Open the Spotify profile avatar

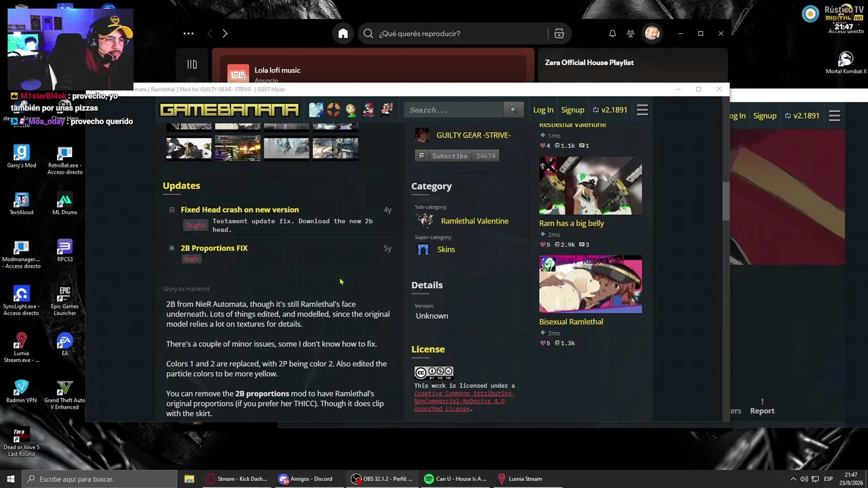point(652,33)
